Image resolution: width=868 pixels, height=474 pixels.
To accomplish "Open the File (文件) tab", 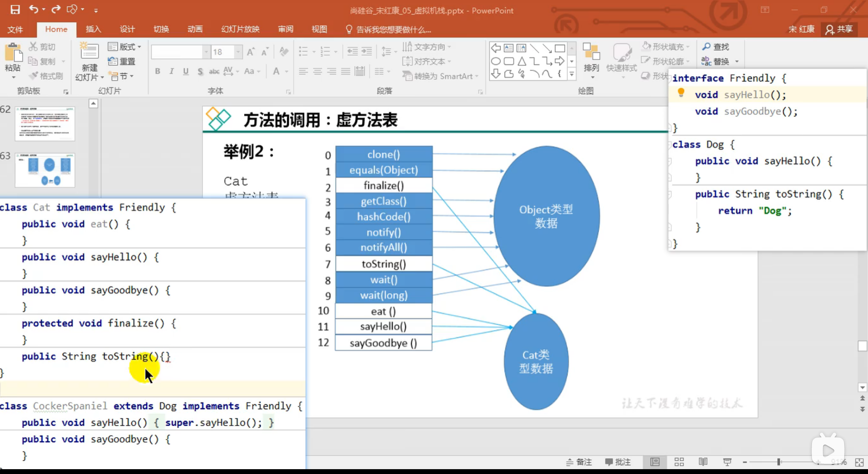I will 15,29.
